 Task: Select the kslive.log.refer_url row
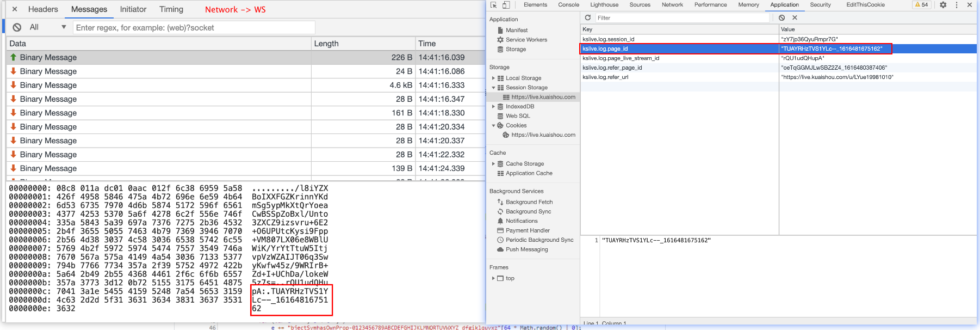tap(778, 77)
